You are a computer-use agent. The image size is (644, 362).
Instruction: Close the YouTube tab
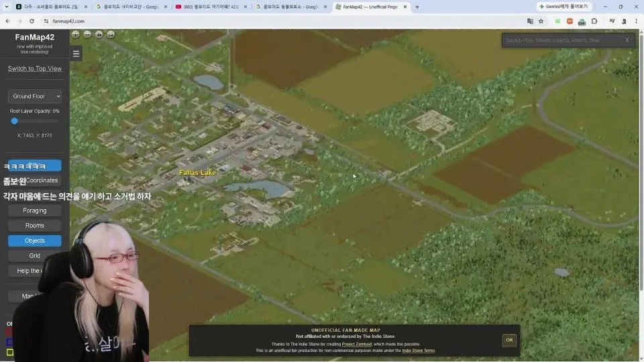[x=246, y=7]
